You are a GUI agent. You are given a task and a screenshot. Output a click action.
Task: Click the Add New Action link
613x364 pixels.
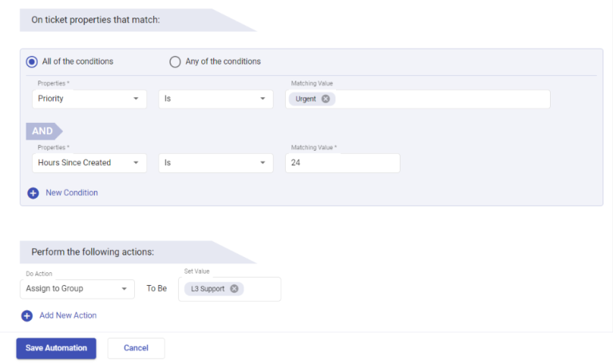coord(68,315)
